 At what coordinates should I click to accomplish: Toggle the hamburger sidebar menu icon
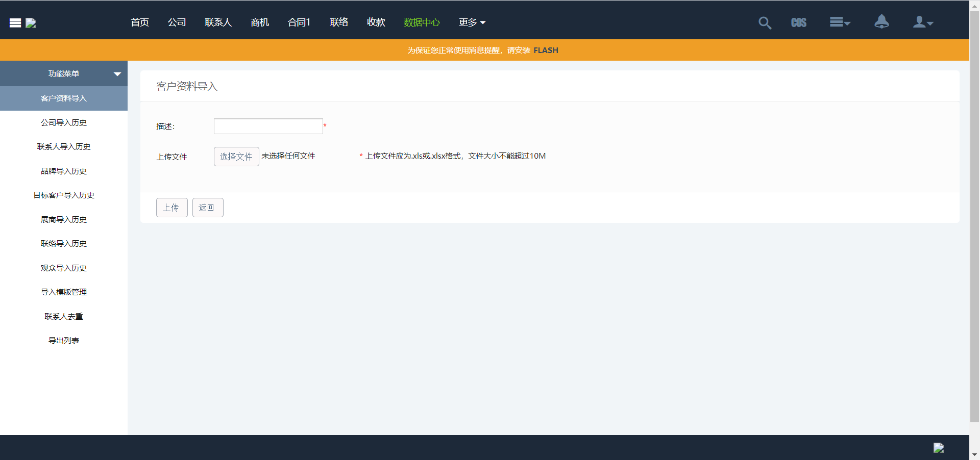click(15, 23)
